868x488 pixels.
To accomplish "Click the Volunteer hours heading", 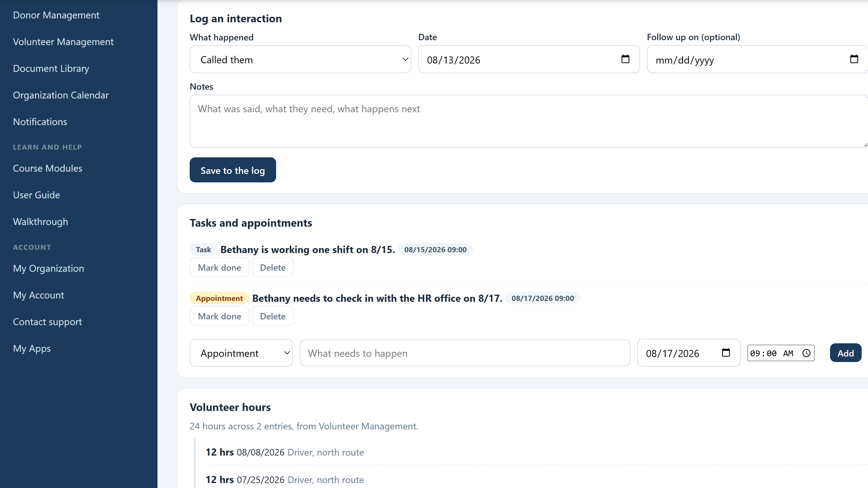I will point(230,407).
